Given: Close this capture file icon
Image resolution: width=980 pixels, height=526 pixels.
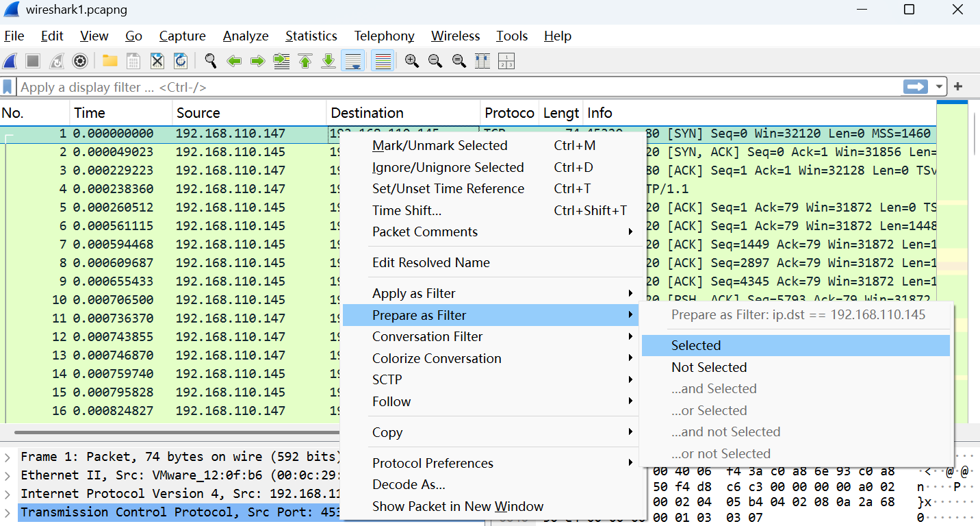Looking at the screenshot, I should click(x=157, y=62).
